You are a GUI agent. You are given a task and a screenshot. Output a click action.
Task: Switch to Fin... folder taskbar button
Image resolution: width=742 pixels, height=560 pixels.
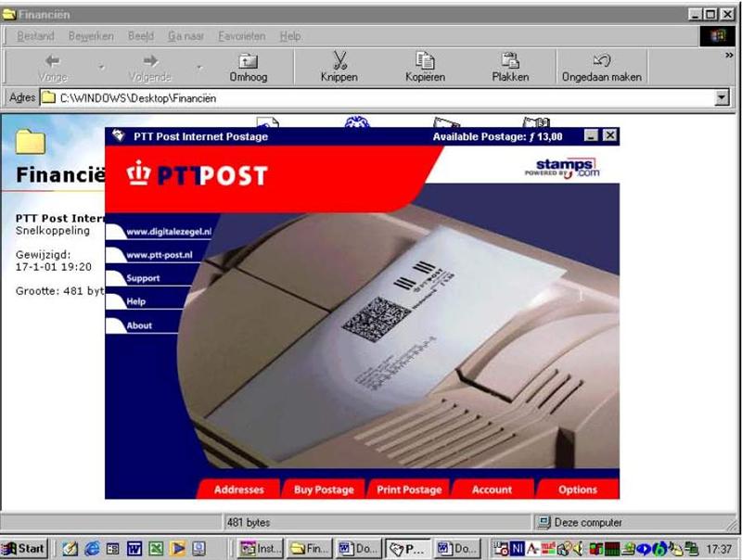[x=310, y=549]
